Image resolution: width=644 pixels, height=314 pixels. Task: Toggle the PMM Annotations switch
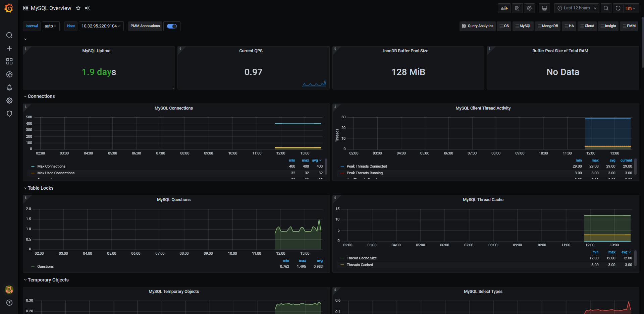click(172, 26)
